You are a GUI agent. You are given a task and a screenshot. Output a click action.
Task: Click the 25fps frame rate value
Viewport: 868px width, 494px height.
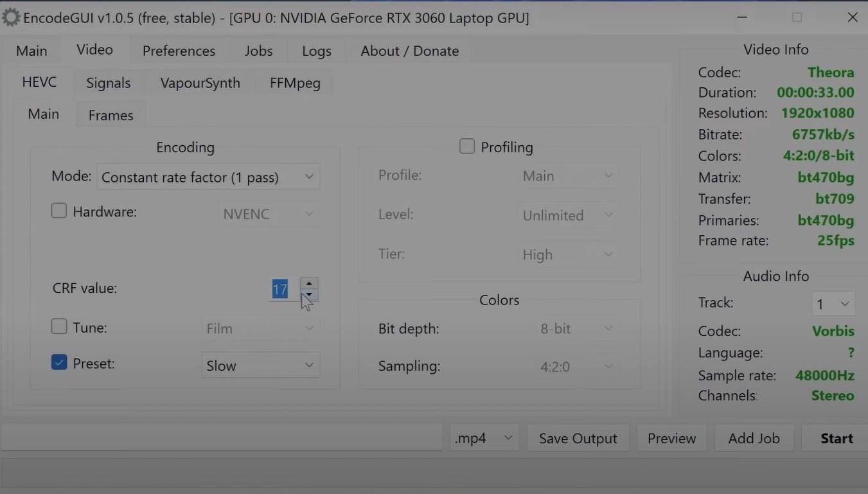pyautogui.click(x=835, y=241)
